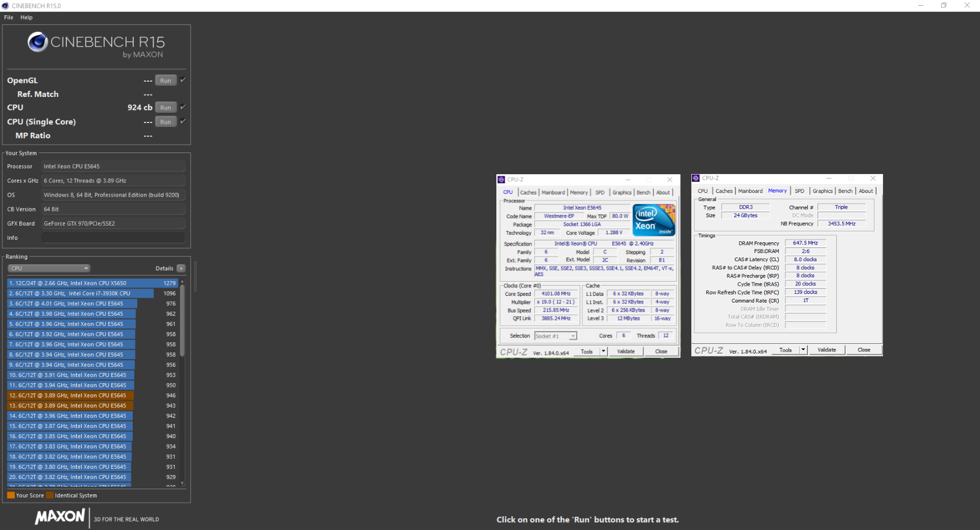Switch to Mainboard tab in left CPU-Z window

[x=553, y=193]
